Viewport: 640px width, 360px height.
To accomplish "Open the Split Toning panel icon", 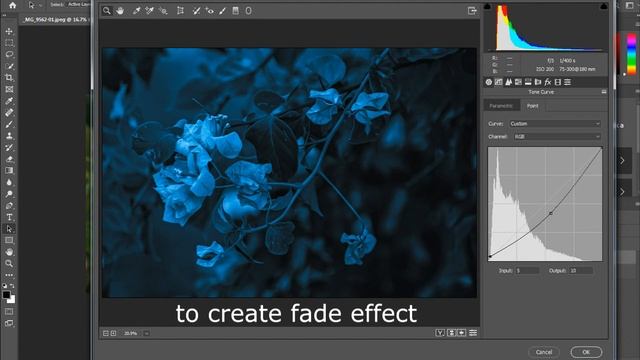I will point(528,82).
